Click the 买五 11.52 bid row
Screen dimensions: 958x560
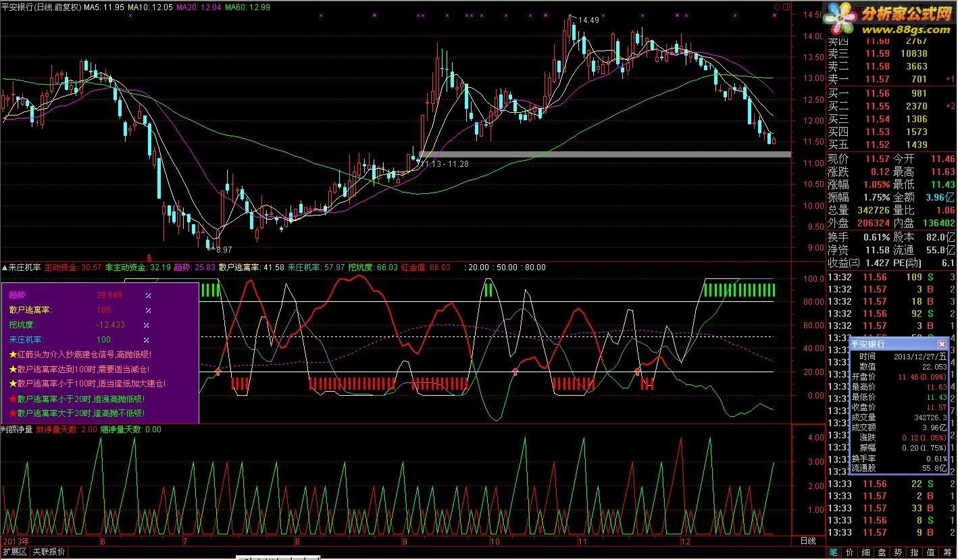tap(891, 145)
